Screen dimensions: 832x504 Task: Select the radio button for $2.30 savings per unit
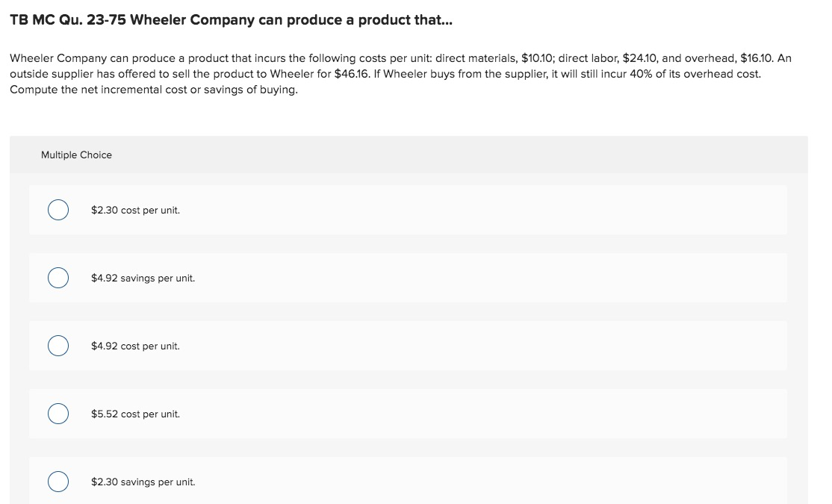(x=58, y=482)
